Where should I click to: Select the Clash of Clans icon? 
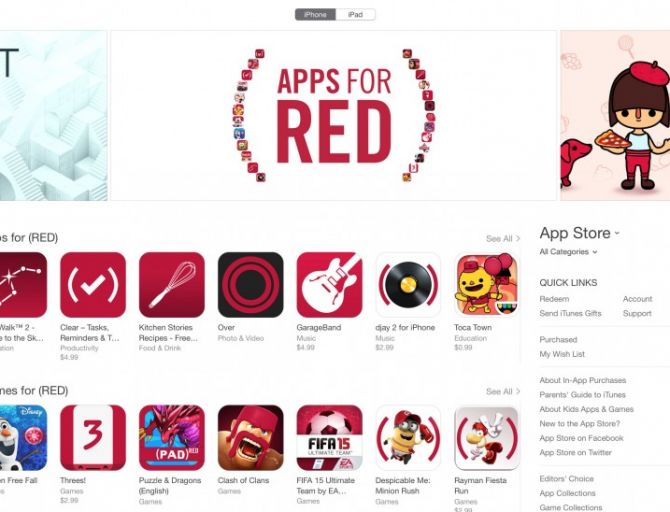tap(250, 438)
